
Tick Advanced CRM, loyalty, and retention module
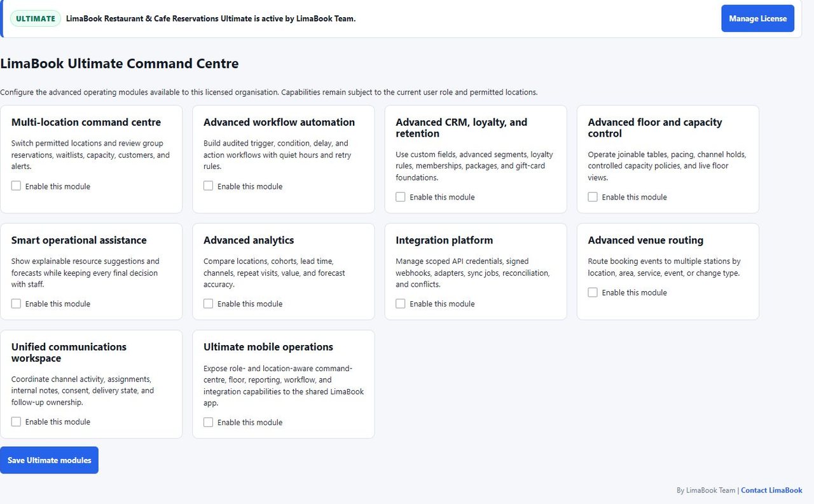[401, 197]
